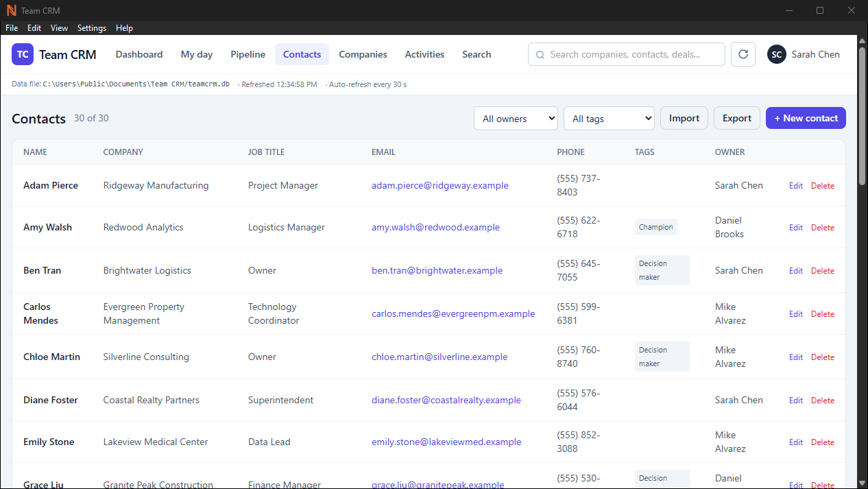Edit the Carlos Mendes contact
The height and width of the screenshot is (489, 868).
pyautogui.click(x=795, y=314)
